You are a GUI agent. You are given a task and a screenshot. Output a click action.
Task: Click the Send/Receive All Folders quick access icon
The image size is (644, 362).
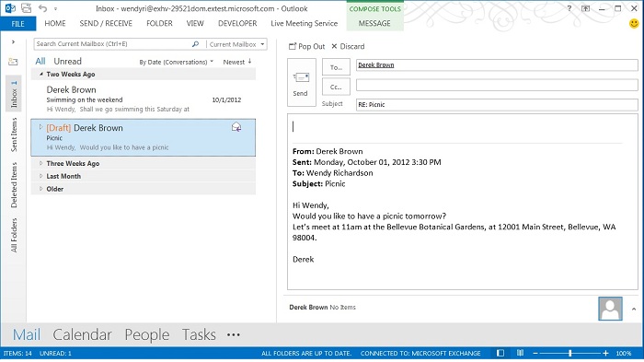(x=27, y=8)
